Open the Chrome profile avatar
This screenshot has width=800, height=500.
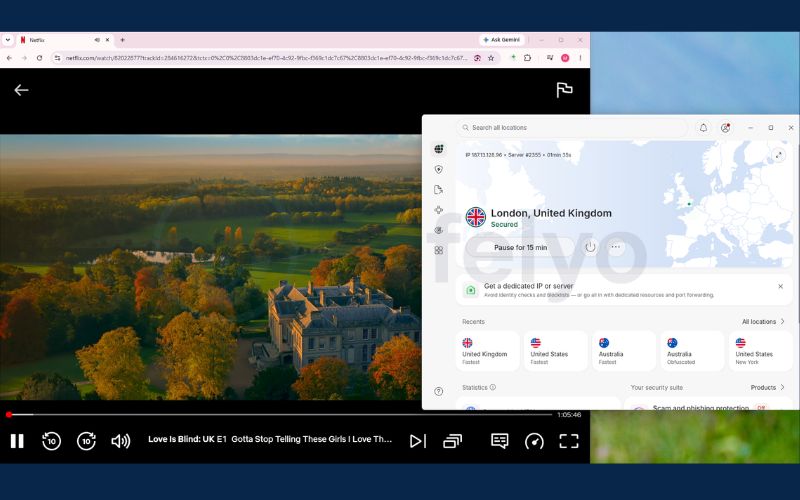(565, 58)
